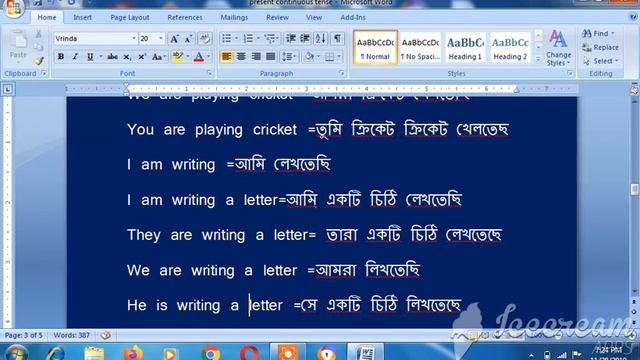640x360 pixels.
Task: Click the tab selector on ruler corner
Action: (x=8, y=89)
